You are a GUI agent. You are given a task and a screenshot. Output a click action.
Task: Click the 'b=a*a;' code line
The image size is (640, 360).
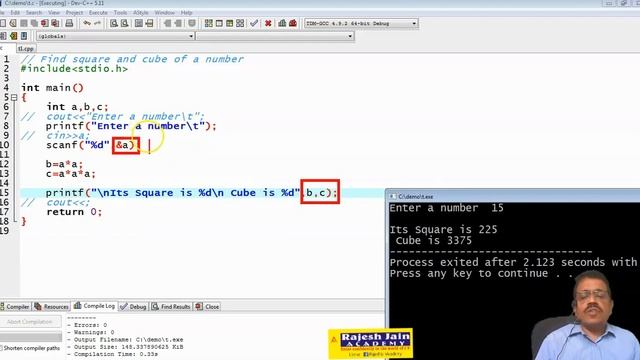tap(64, 164)
